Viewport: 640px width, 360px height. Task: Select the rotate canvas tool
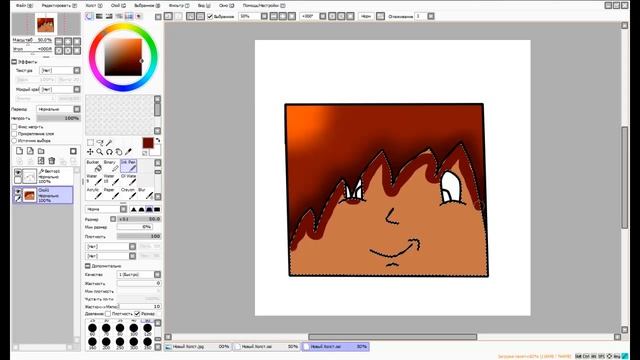tap(109, 152)
